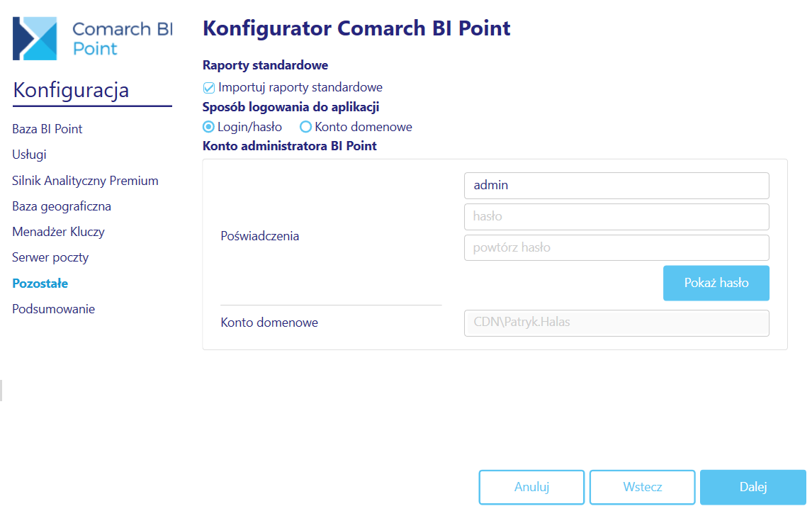Click the CDN\Patryk.Halas domain account field
The width and height of the screenshot is (812, 516).
click(616, 322)
